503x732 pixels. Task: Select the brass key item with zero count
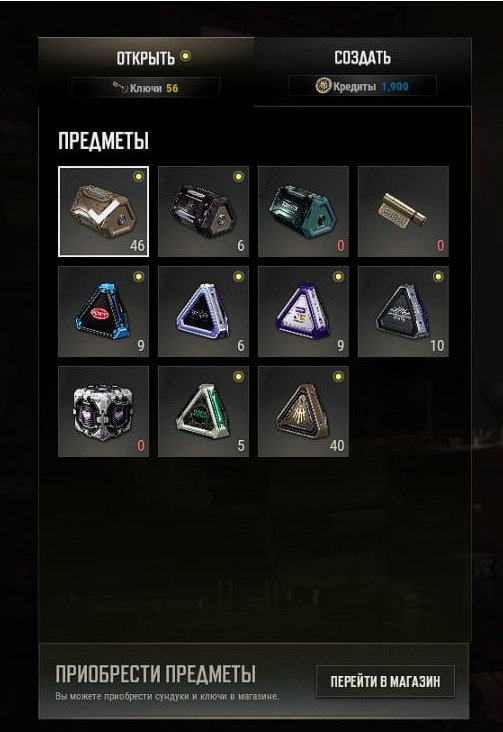[403, 211]
